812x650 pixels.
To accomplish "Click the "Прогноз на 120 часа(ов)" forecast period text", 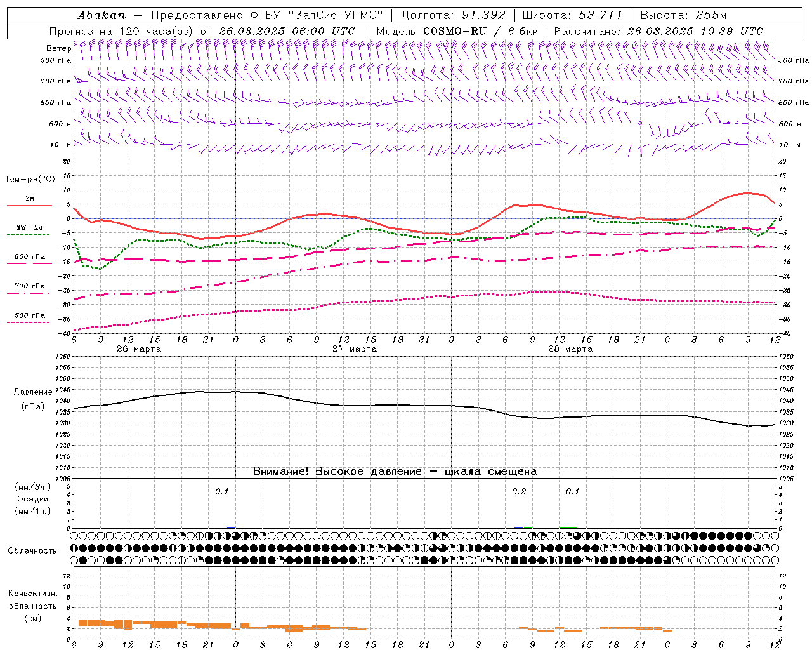I will [122, 31].
